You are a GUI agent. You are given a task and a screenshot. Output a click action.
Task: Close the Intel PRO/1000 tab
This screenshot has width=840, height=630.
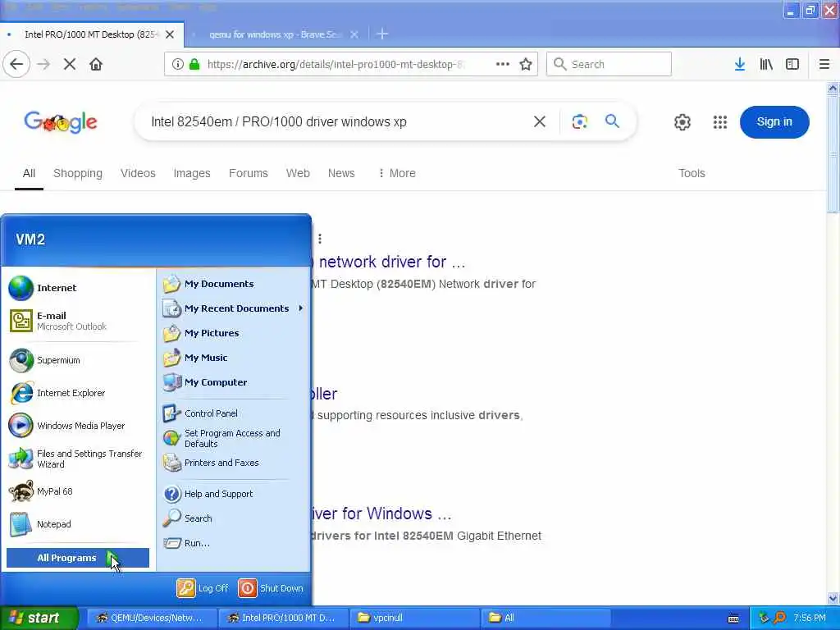170,34
